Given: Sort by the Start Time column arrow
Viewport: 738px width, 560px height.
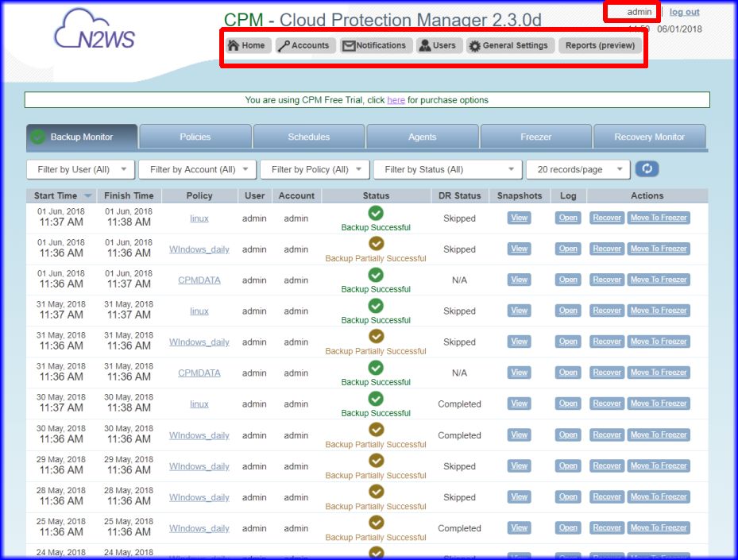Looking at the screenshot, I should pos(87,195).
